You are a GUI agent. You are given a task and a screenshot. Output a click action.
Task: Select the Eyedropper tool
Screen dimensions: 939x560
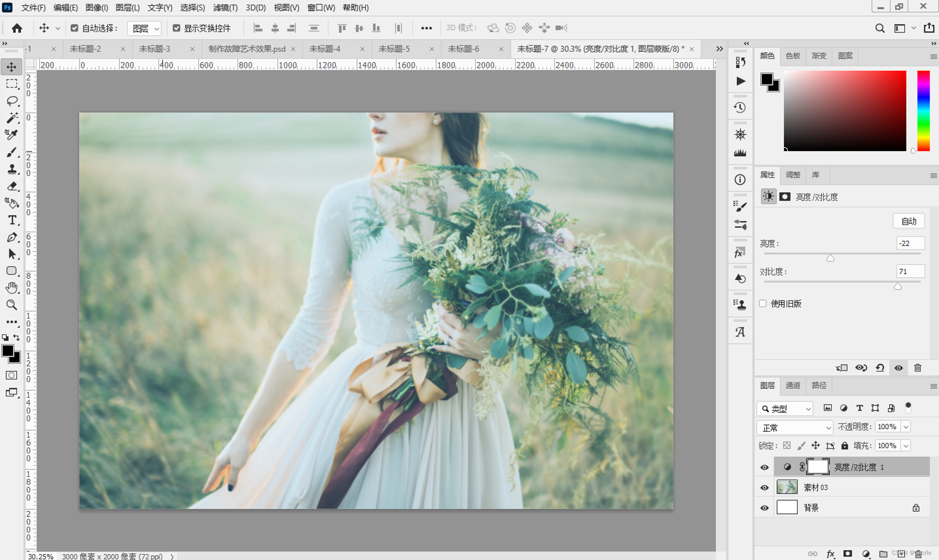[12, 135]
